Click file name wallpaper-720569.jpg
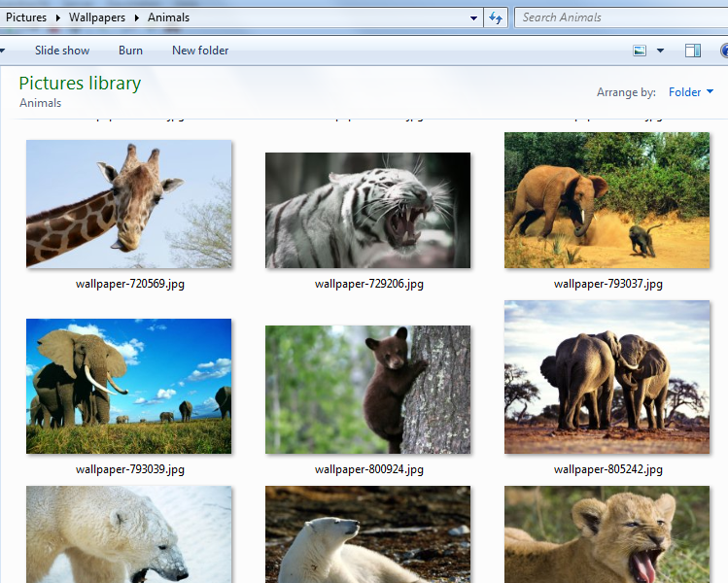The height and width of the screenshot is (583, 728). click(x=130, y=284)
